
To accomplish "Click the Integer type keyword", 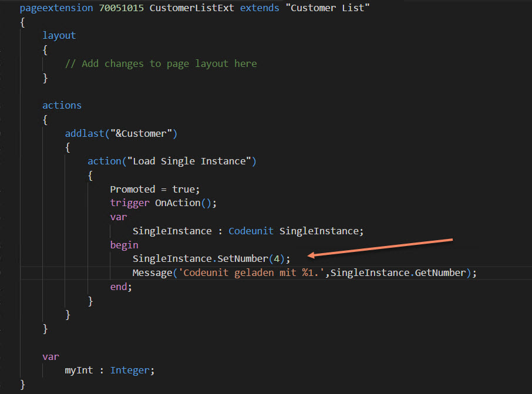I will pyautogui.click(x=130, y=370).
